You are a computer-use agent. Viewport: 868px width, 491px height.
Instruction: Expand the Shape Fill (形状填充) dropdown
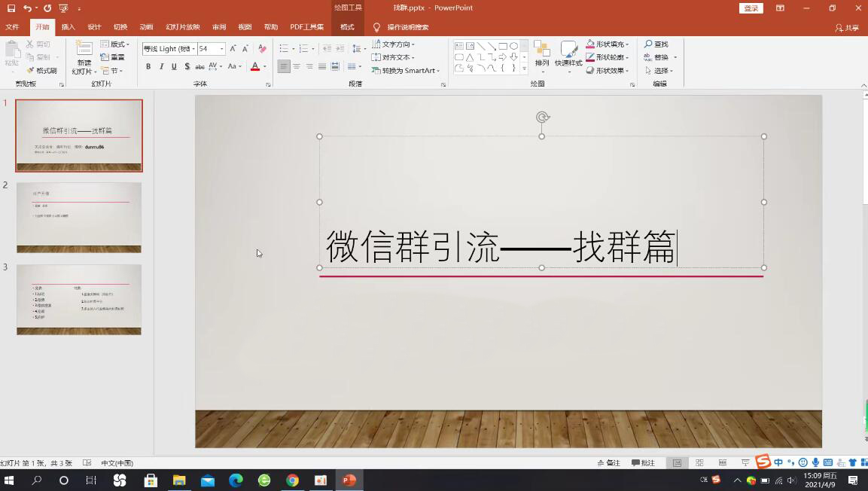point(627,44)
